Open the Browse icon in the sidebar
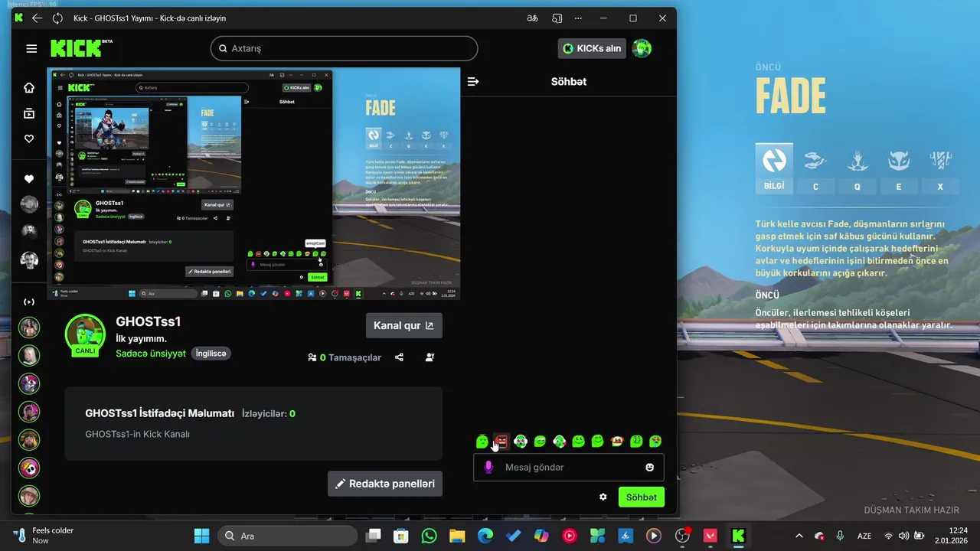Viewport: 980px width, 551px height. click(x=29, y=113)
